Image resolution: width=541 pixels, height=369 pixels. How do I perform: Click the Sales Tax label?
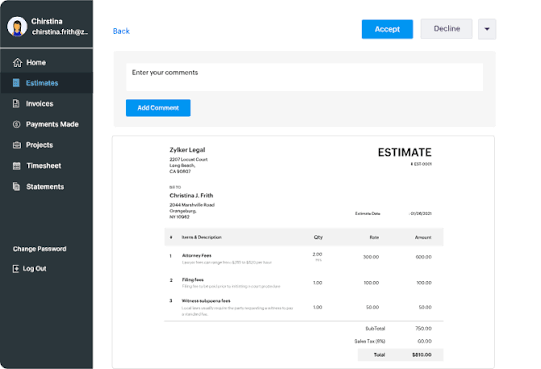coord(370,341)
